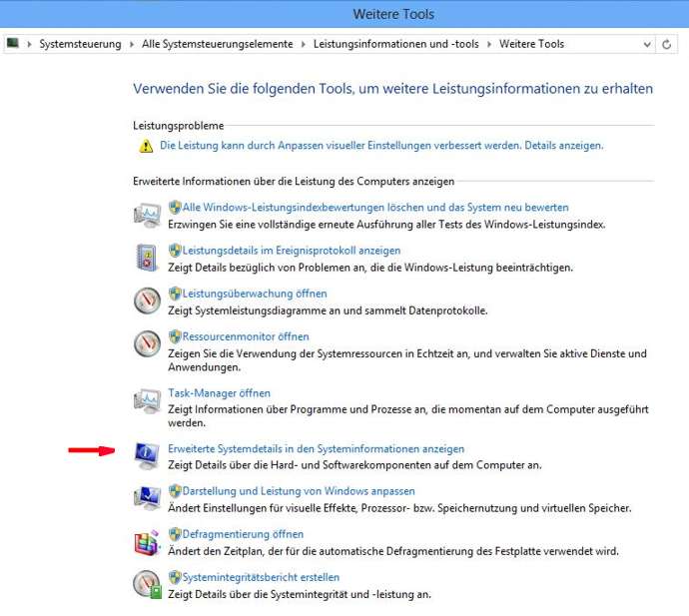Click description Zeigen Sie die Verwendung der Systemressourcen
Screen dimensions: 689x616
pyautogui.click(x=407, y=360)
